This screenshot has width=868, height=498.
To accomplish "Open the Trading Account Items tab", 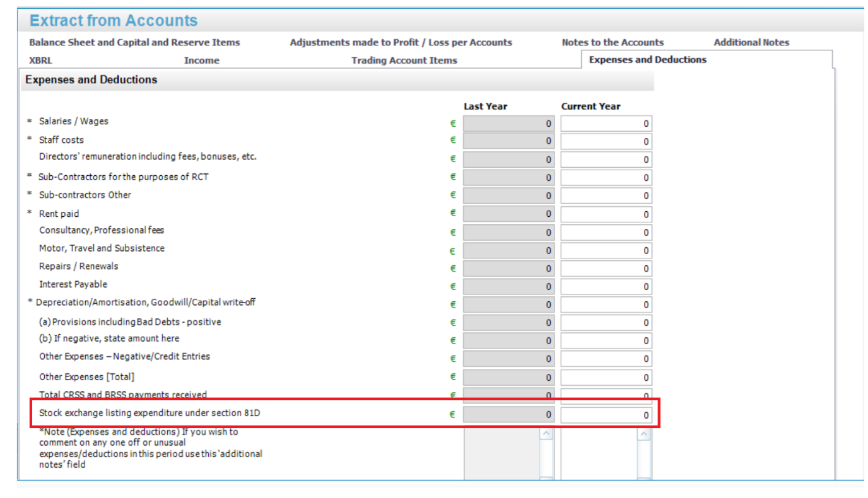I will tap(404, 61).
